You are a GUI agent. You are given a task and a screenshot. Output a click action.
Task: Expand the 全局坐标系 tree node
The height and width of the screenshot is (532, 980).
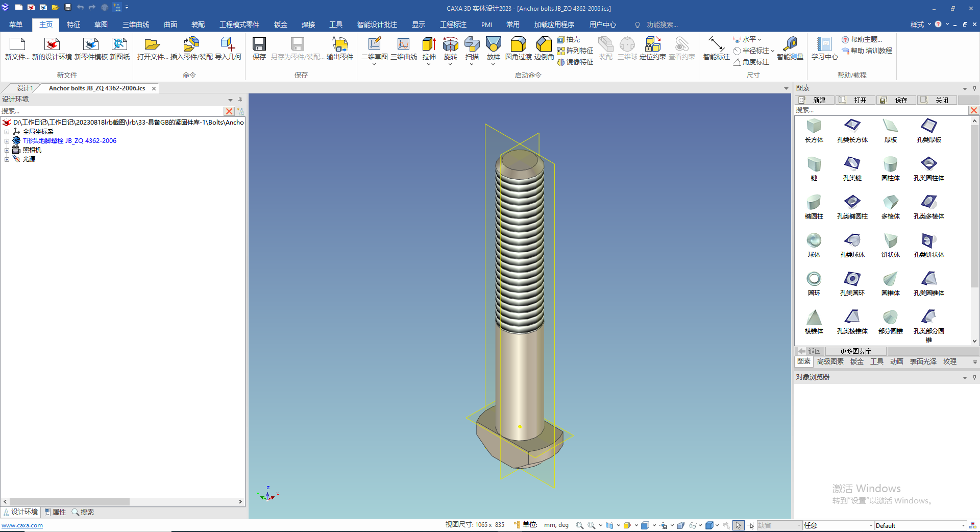point(7,132)
